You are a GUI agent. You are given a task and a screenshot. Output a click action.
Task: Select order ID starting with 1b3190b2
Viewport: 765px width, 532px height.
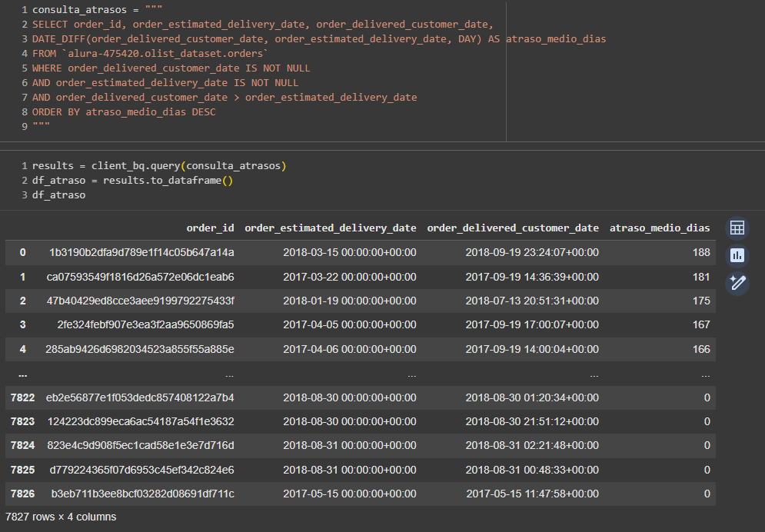click(141, 252)
